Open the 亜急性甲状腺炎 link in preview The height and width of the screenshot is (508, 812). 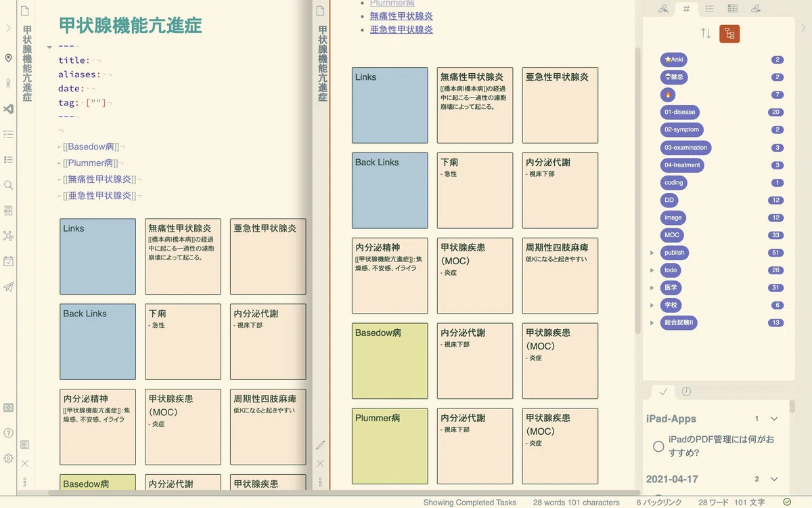(401, 30)
